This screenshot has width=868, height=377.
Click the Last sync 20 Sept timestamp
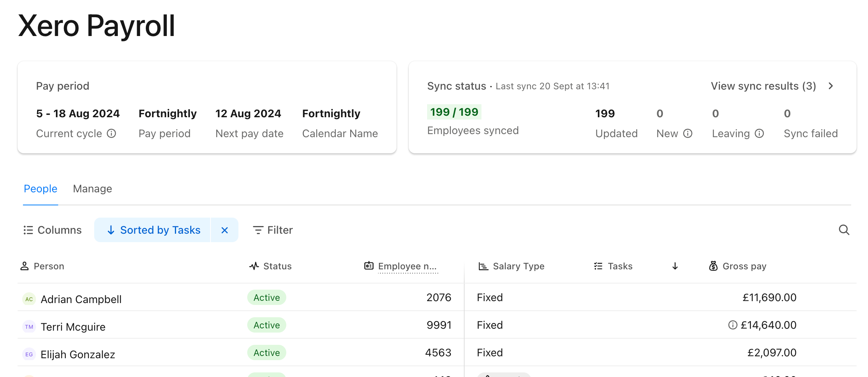pos(553,86)
